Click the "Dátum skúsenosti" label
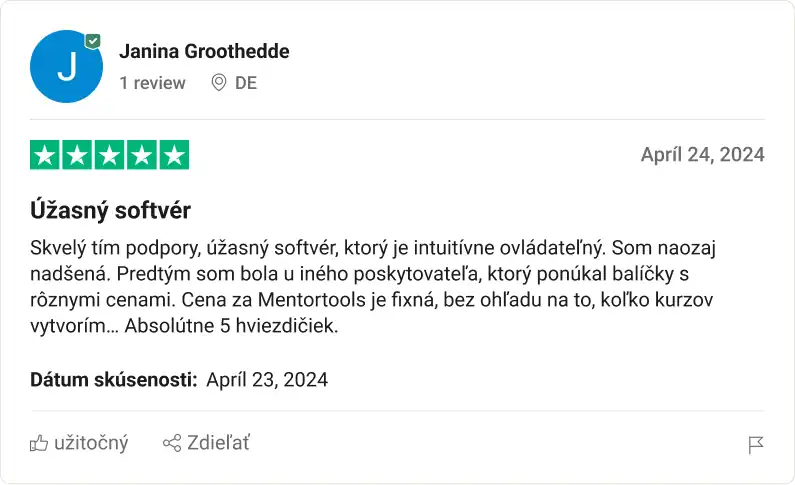The height and width of the screenshot is (485, 795). click(x=113, y=380)
